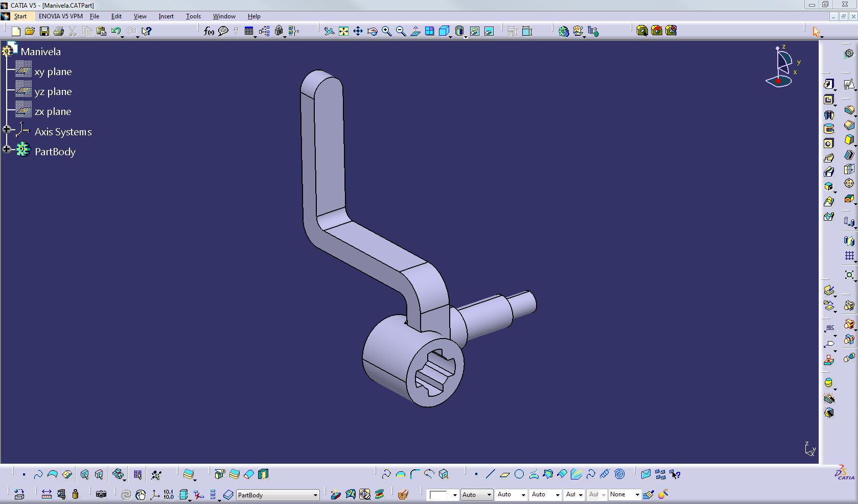Viewport: 858px width, 504px height.
Task: Click the Shaft tool in right toolbar
Action: coord(828,114)
